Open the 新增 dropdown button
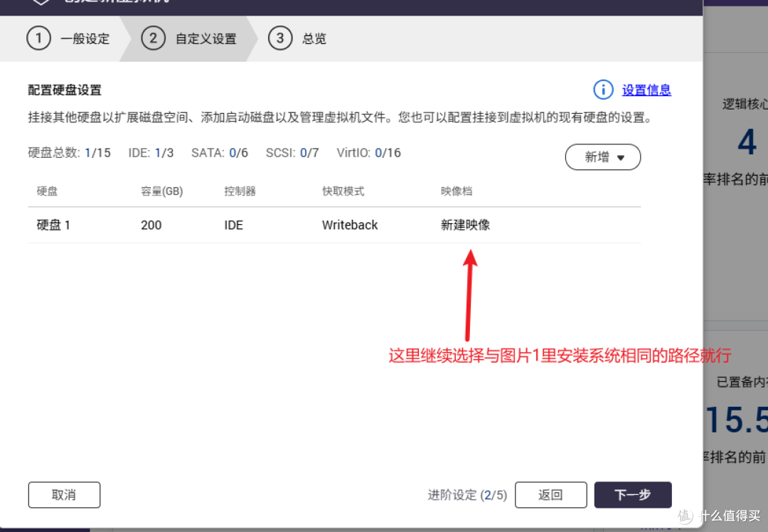The width and height of the screenshot is (768, 532). (x=603, y=157)
